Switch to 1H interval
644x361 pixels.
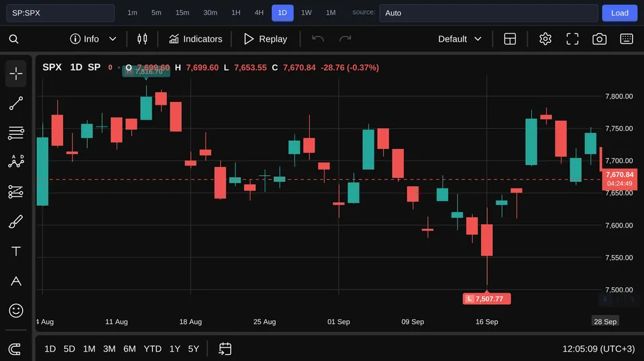tap(235, 13)
